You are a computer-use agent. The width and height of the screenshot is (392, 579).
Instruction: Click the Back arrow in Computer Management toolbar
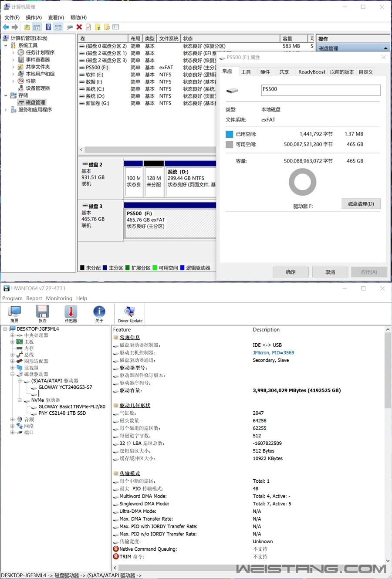[6, 27]
